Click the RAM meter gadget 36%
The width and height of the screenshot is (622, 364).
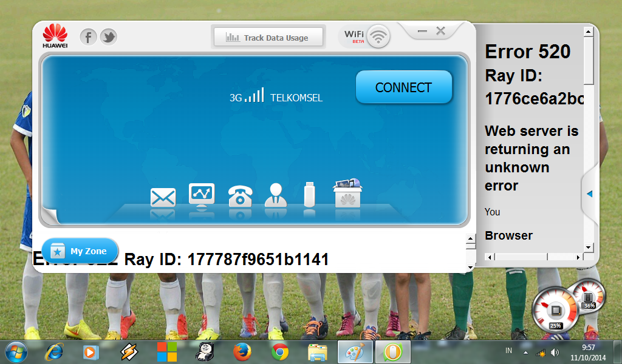589,297
